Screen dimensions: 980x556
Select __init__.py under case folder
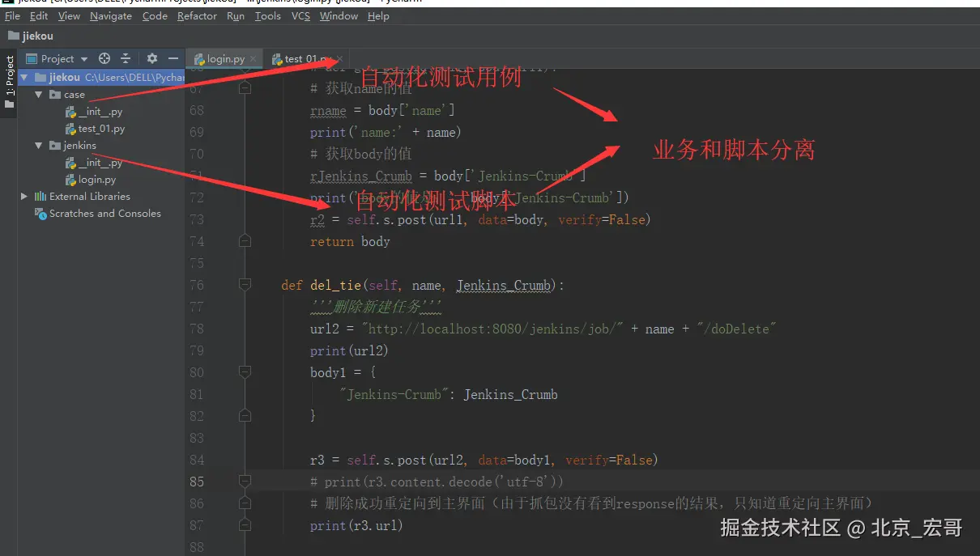tap(100, 112)
